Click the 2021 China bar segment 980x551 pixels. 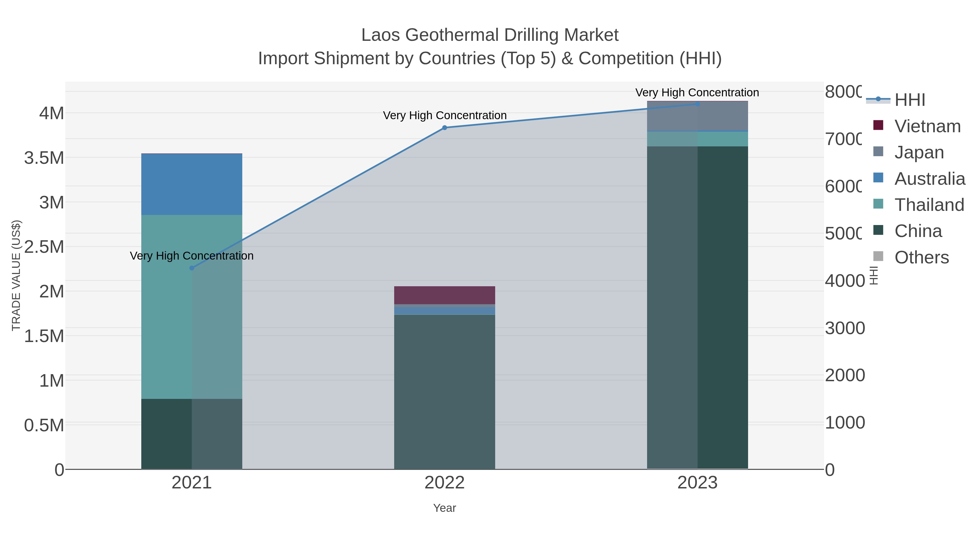pyautogui.click(x=192, y=434)
